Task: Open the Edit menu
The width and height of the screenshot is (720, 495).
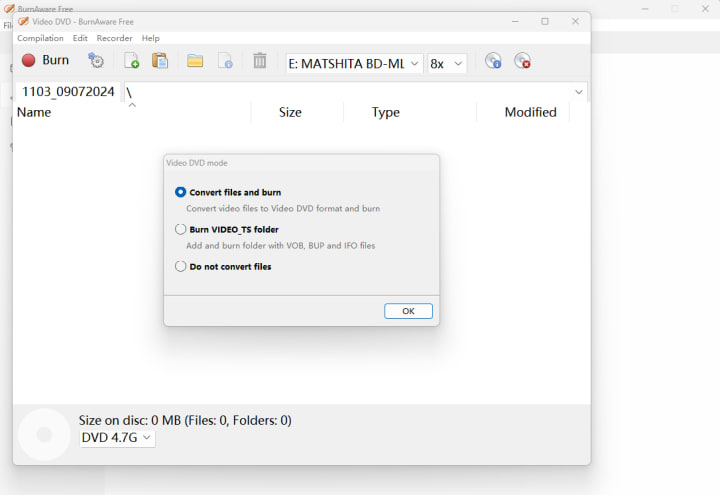Action: (80, 38)
